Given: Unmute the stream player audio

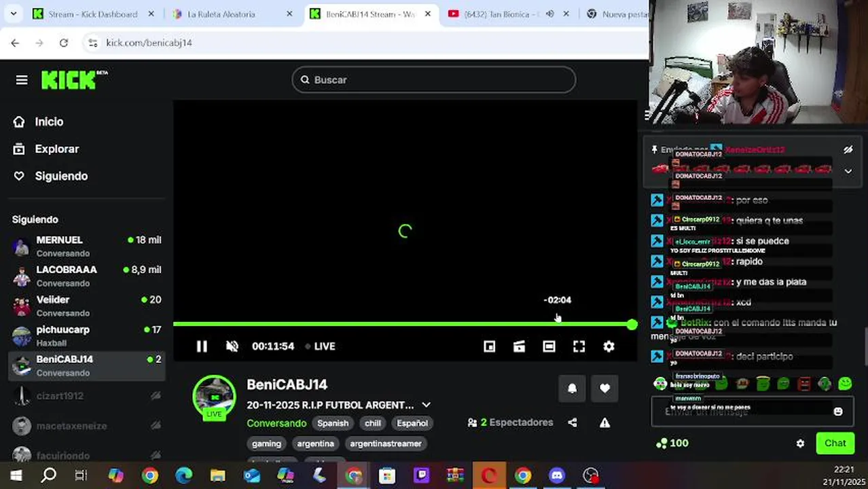Looking at the screenshot, I should (x=232, y=346).
